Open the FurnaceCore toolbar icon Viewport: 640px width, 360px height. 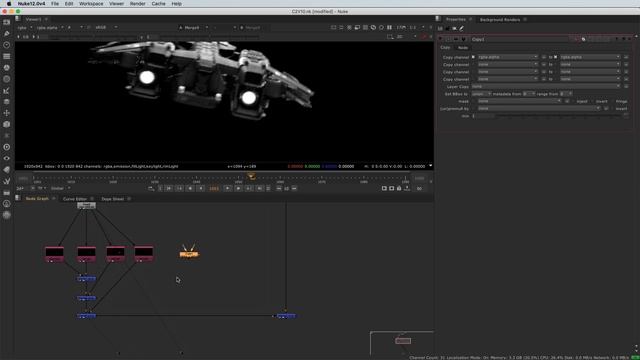coord(7,204)
